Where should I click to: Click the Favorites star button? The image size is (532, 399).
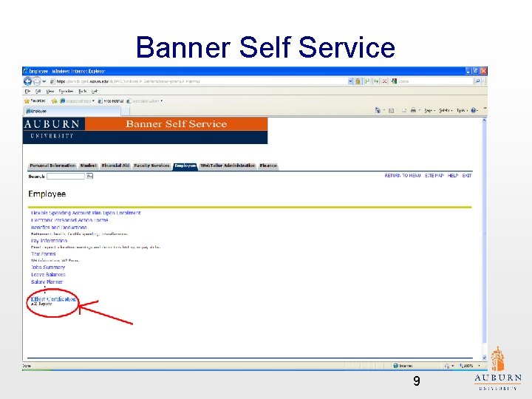[35, 100]
